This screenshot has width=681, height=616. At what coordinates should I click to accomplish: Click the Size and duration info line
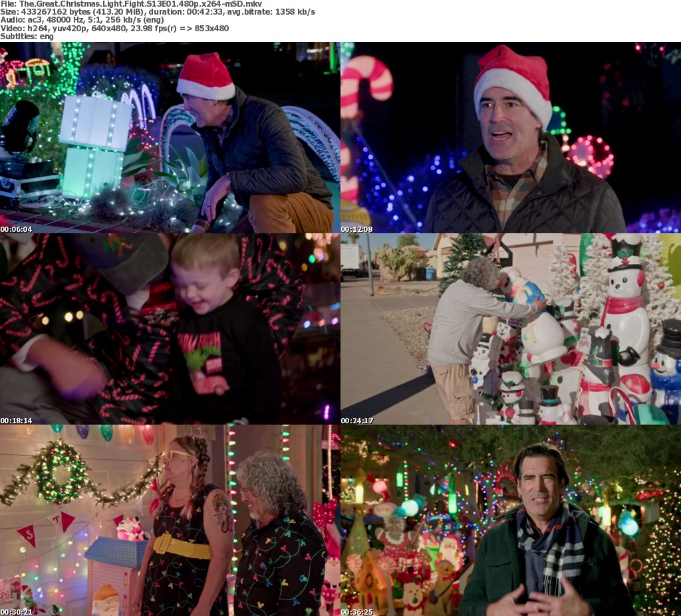(x=158, y=12)
